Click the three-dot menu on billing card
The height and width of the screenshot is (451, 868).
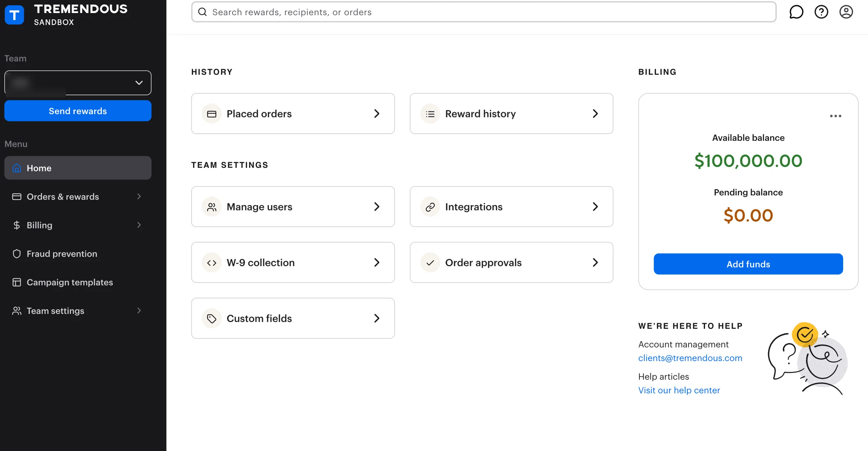pyautogui.click(x=835, y=116)
